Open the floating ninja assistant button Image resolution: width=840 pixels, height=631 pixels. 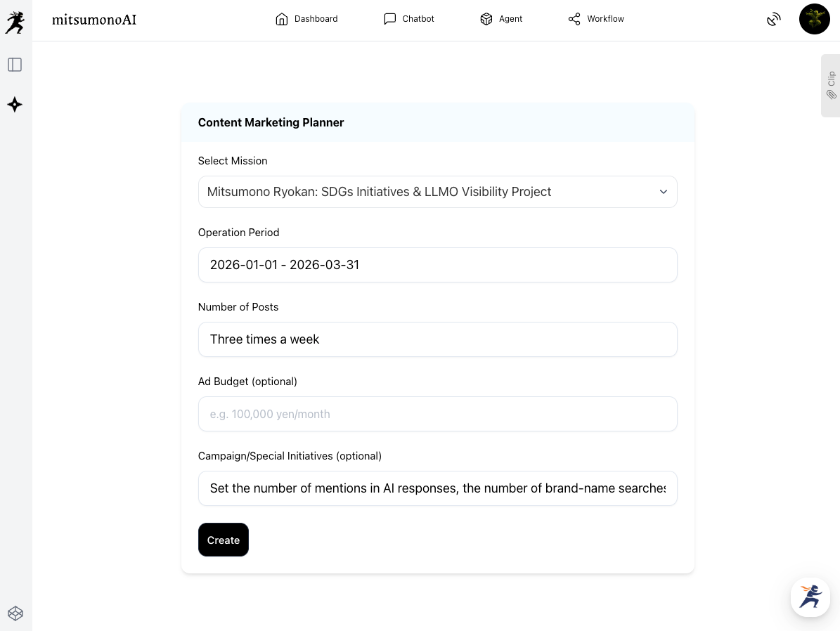[810, 597]
